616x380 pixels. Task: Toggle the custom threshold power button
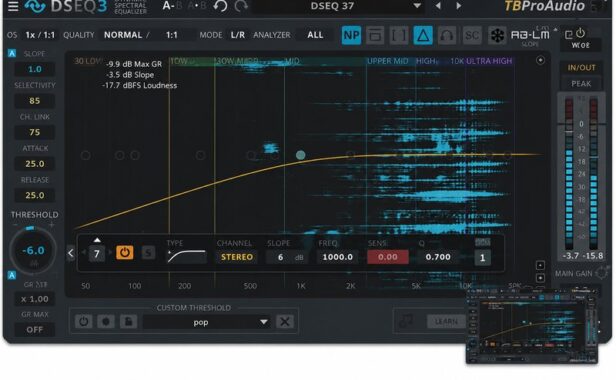[83, 322]
